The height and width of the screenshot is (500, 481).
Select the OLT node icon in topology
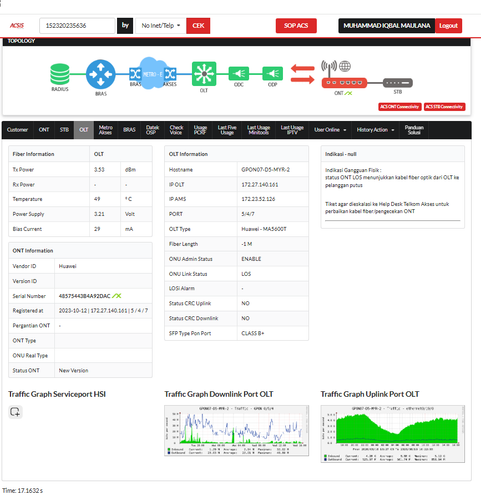pyautogui.click(x=204, y=74)
